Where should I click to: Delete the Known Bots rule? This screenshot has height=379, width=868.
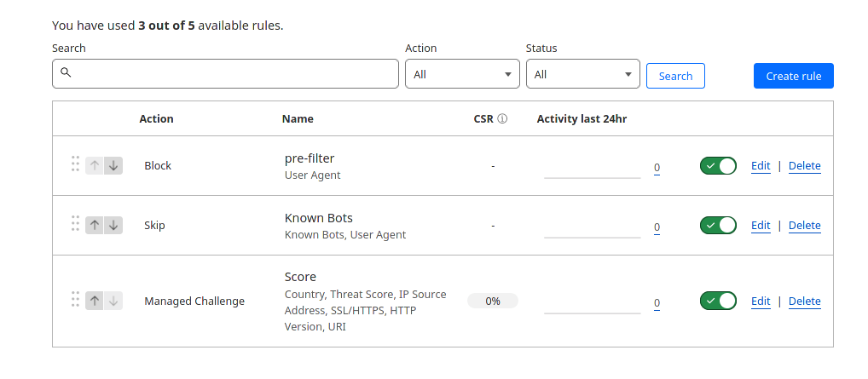[804, 226]
